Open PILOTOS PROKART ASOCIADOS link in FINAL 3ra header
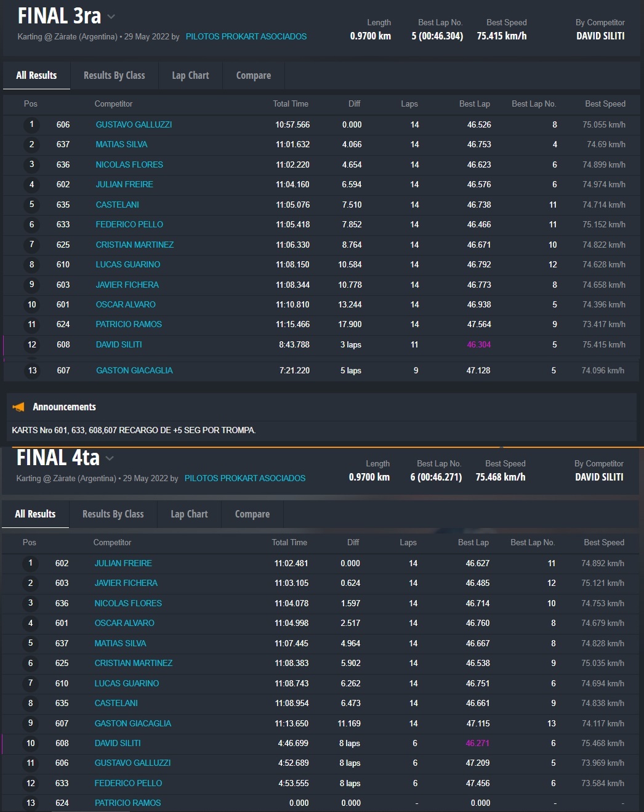The image size is (644, 812). click(246, 36)
